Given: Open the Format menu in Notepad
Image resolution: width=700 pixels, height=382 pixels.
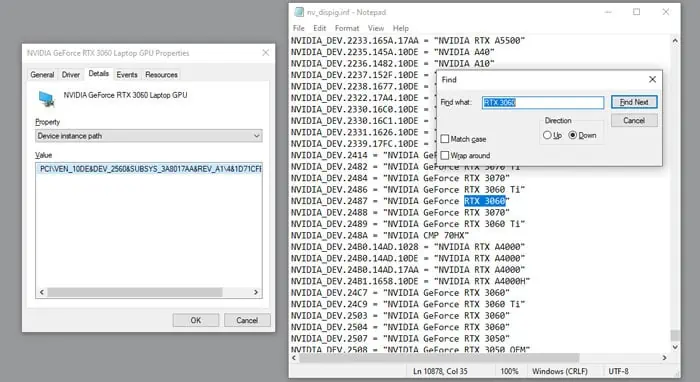Looking at the screenshot, I should pos(347,28).
